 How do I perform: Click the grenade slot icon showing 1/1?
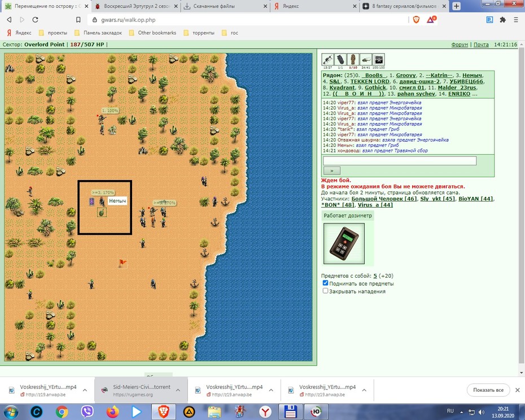coord(340,59)
